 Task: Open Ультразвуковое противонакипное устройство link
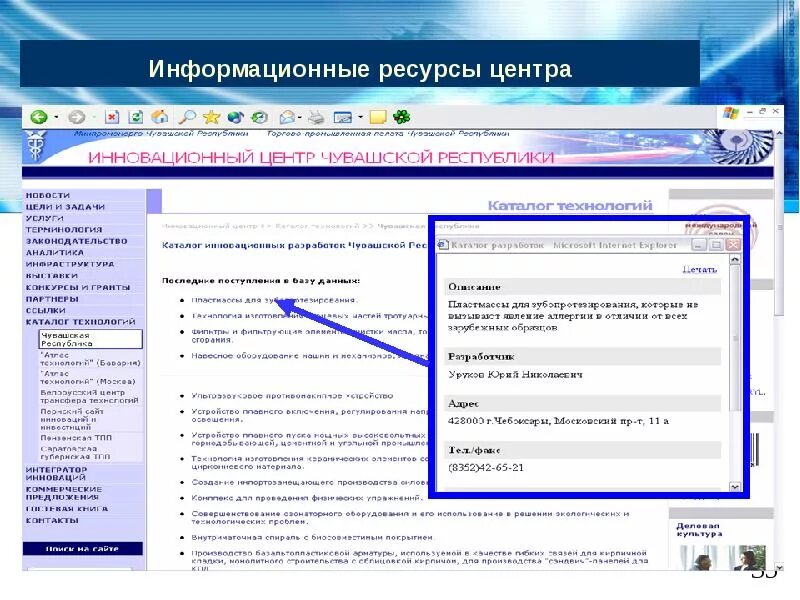tap(292, 395)
